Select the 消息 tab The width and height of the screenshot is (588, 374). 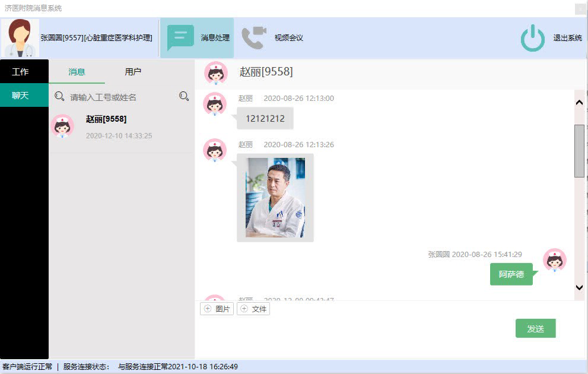tap(77, 72)
